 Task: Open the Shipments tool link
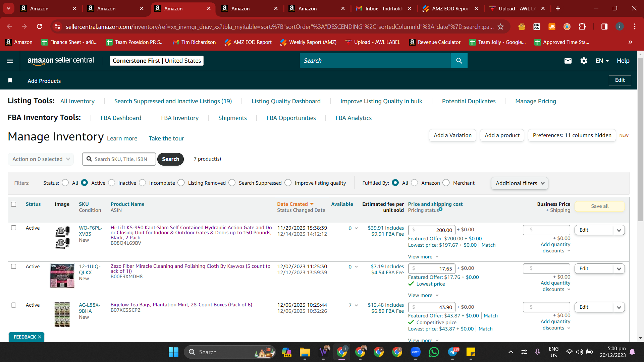click(232, 118)
